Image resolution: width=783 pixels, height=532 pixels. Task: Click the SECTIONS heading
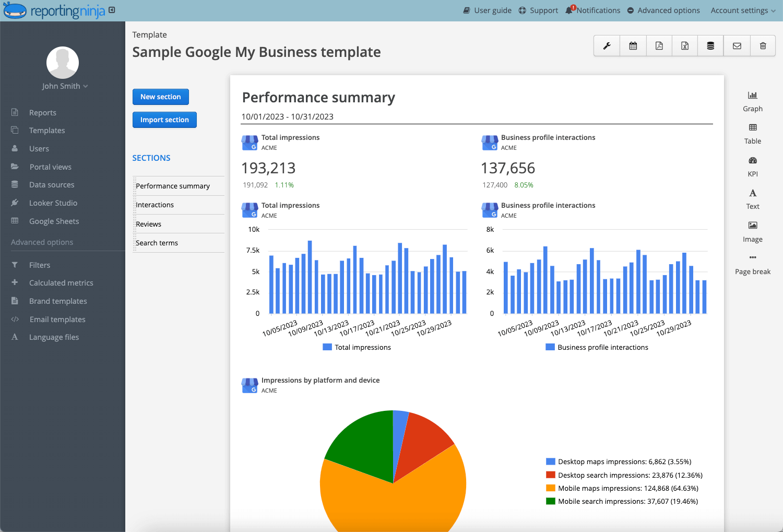[151, 158]
